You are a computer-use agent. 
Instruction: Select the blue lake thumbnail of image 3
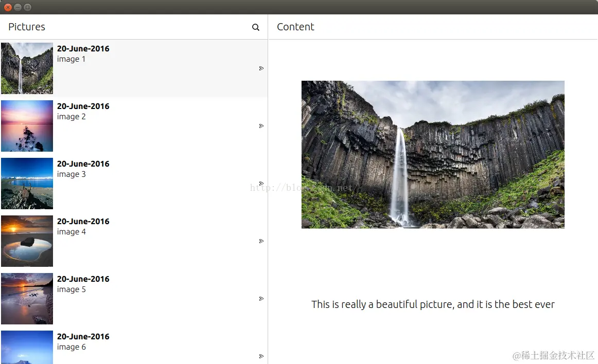tap(27, 184)
